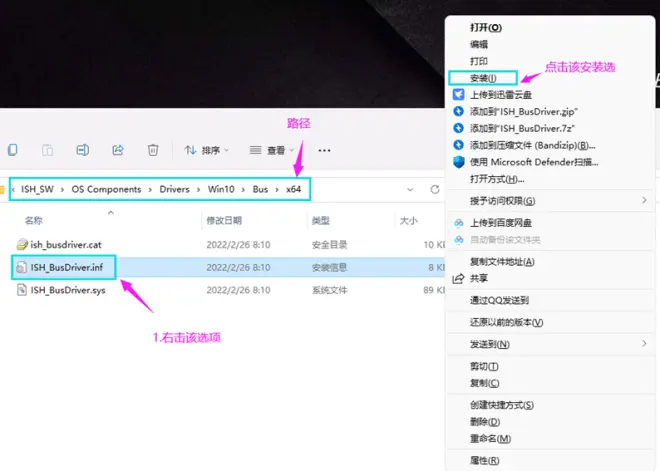Choose 上传到百度网盘 menu entry
The image size is (660, 471).
[x=501, y=223]
